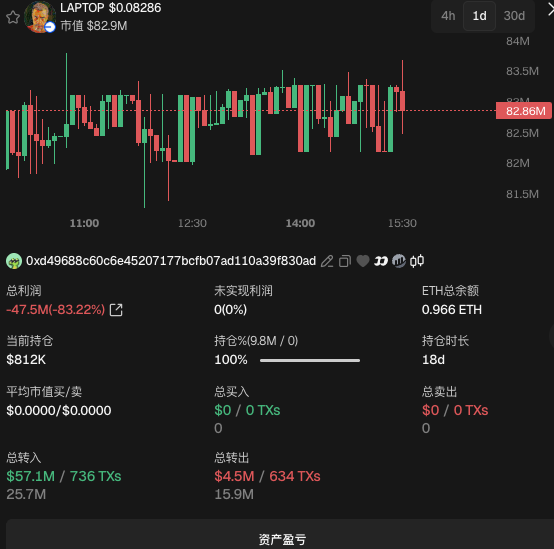Screen dimensions: 554x549
Task: Edit the wallet address nickname pencil icon
Action: pos(327,261)
